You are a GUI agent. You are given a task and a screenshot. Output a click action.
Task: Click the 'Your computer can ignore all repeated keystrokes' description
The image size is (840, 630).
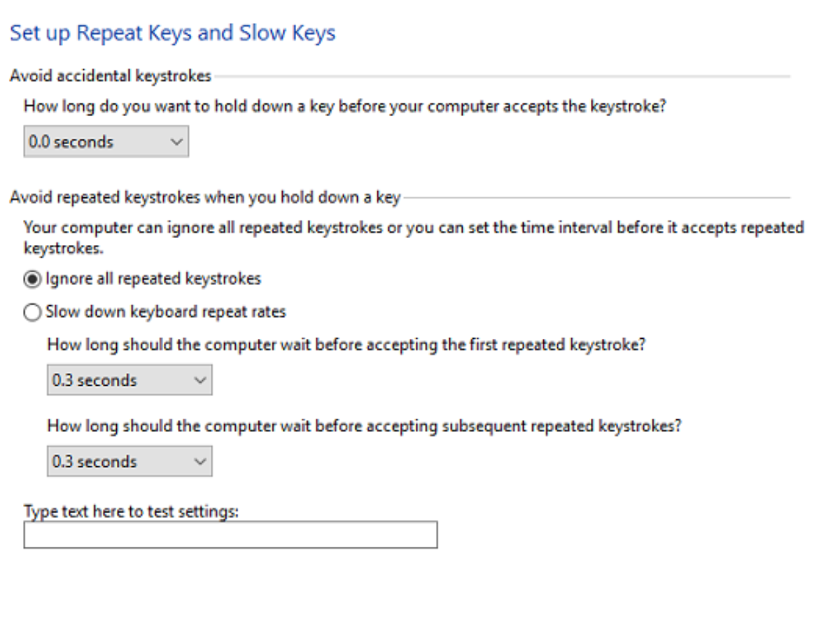[x=413, y=228]
